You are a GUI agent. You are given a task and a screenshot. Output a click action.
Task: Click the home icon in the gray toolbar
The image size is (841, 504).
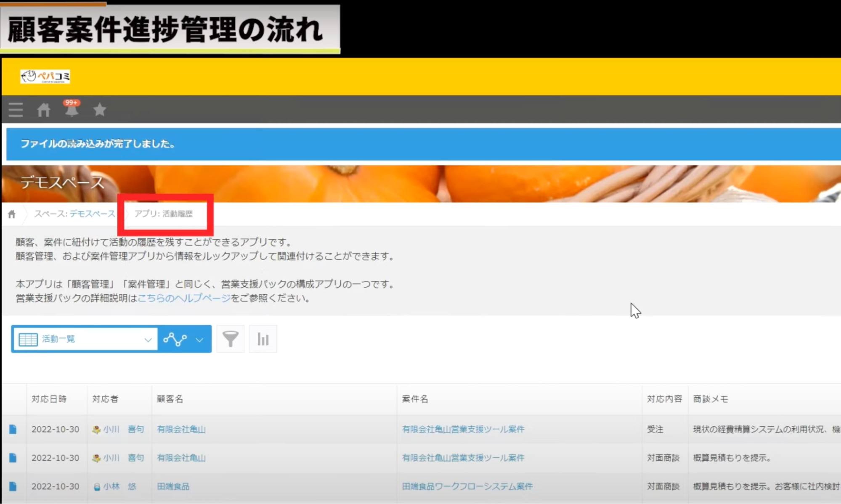click(x=43, y=110)
